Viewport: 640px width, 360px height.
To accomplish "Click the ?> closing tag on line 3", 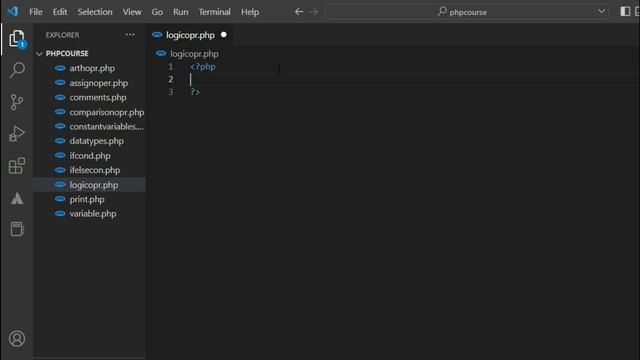I will tap(195, 92).
